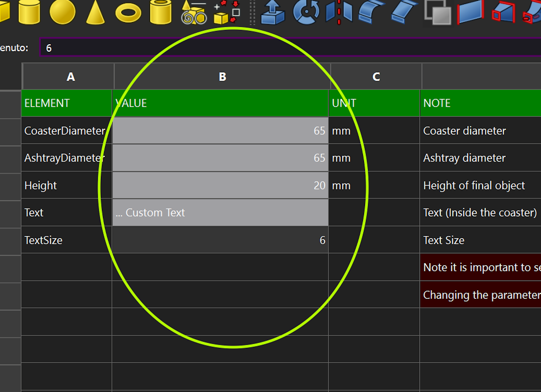Viewport: 541px width, 392px height.
Task: Click the 'Changing the parameter' red cell
Action: (481, 295)
